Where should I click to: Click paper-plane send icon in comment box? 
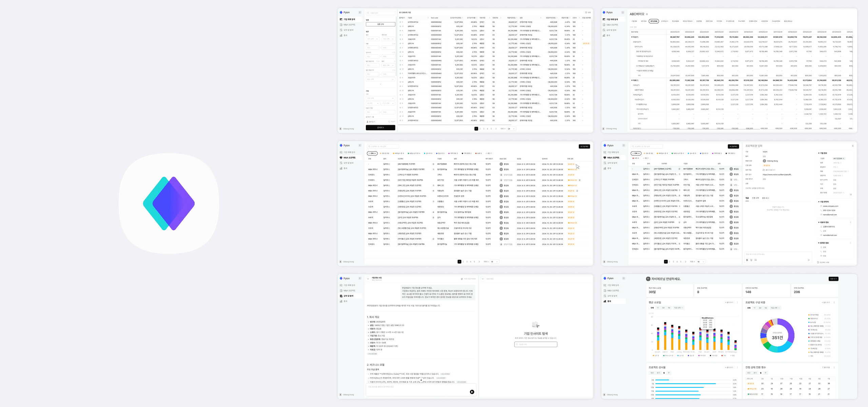coord(809,260)
